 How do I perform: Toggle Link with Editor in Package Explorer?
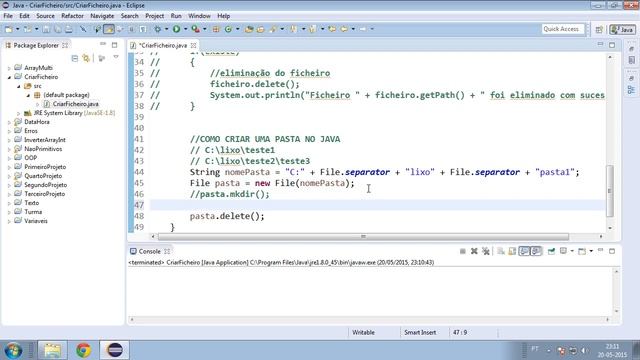[86, 58]
